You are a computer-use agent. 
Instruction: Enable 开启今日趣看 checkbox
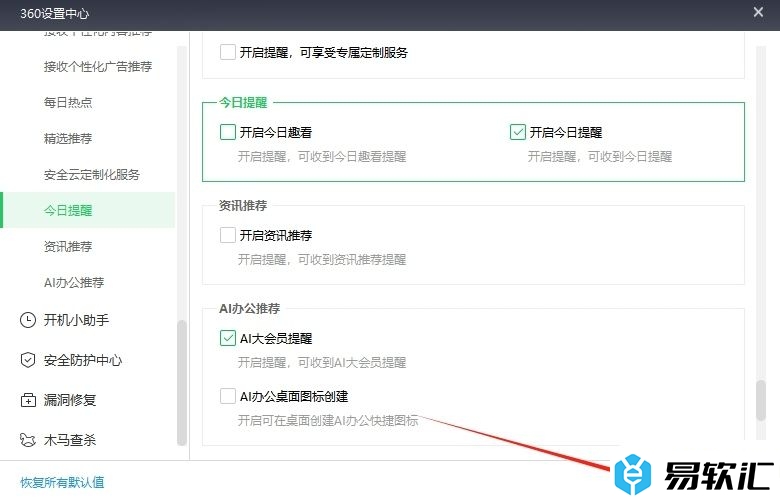coord(228,132)
